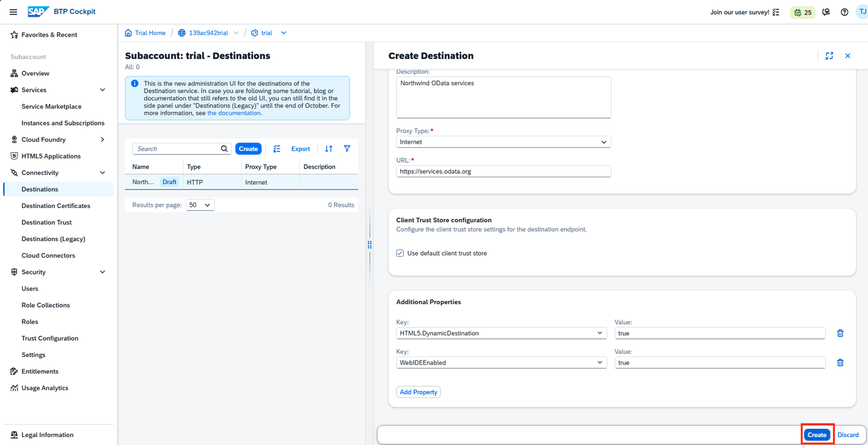868x445 pixels.
Task: Click the SAP logo
Action: coord(38,12)
